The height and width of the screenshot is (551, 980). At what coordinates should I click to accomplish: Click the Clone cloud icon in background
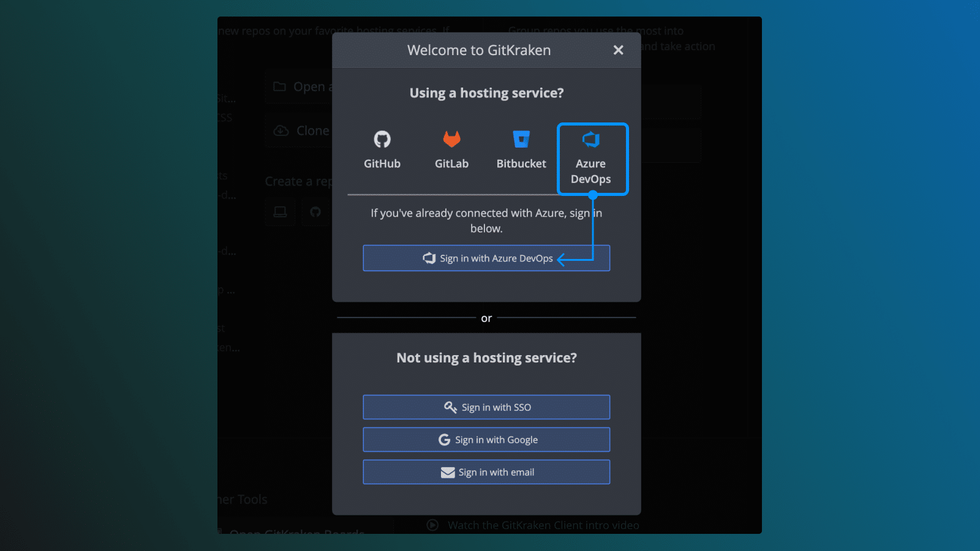[281, 130]
